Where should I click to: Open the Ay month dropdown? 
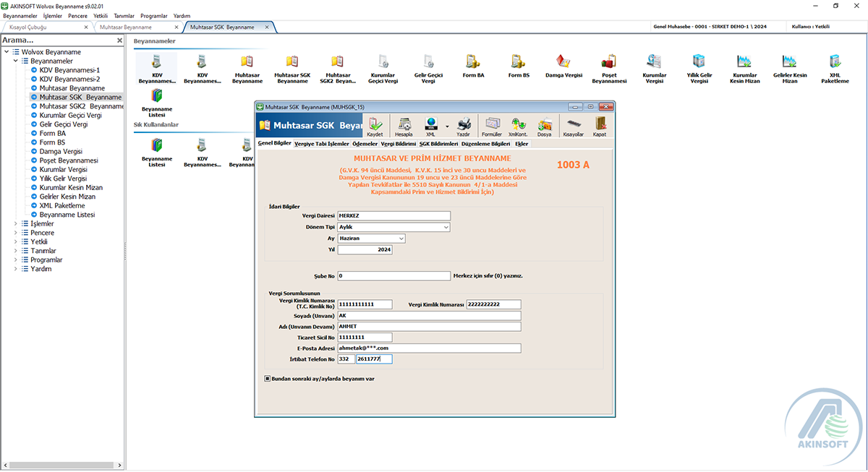pos(401,239)
